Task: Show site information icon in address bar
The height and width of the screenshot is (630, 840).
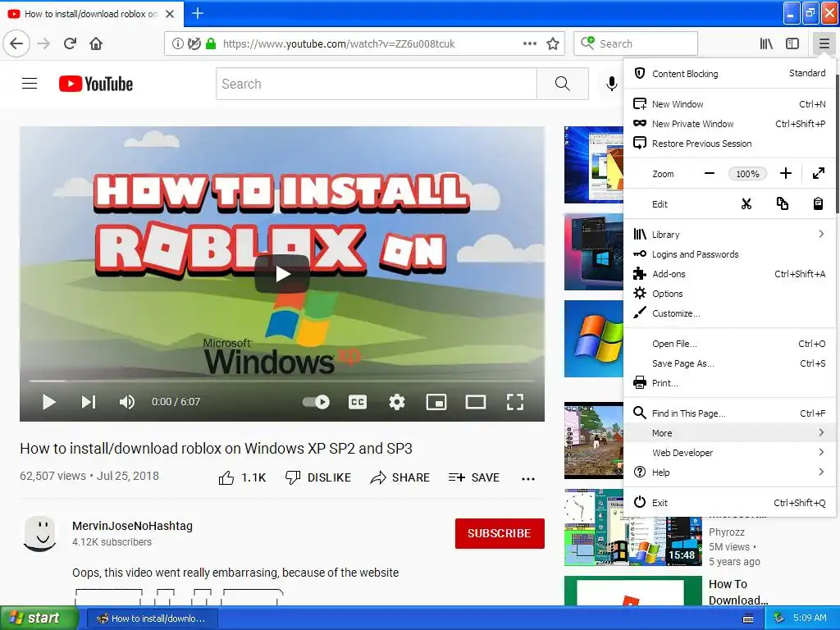Action: point(177,43)
